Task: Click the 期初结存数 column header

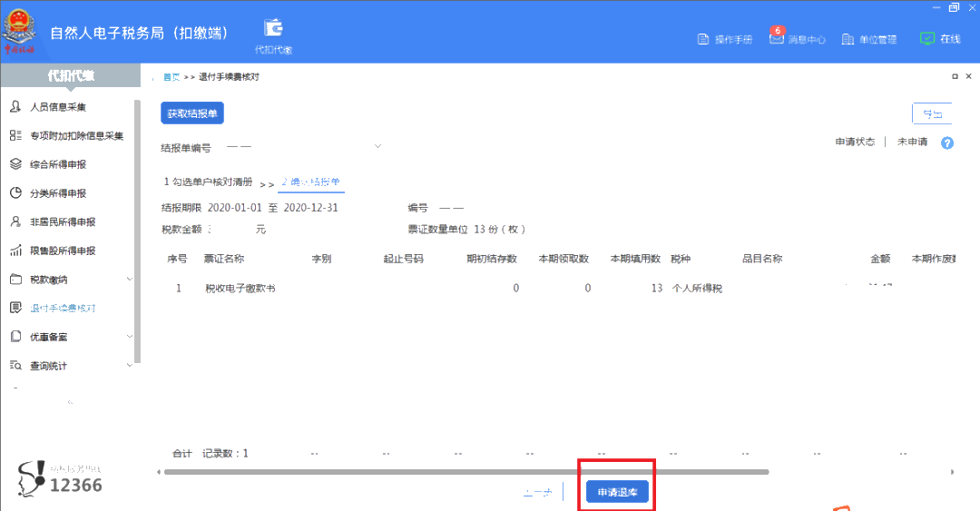Action: click(492, 259)
